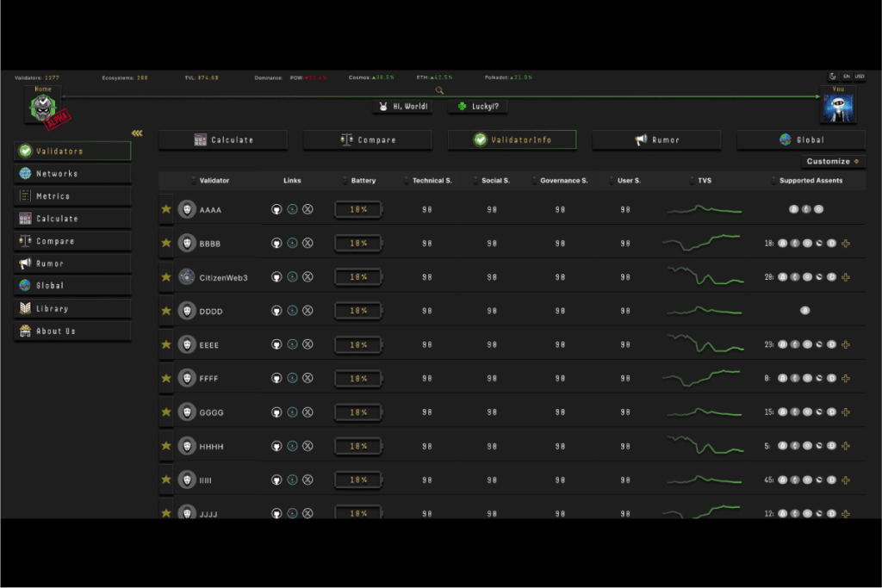Click the X (Twitter) link for CitizenWeb3
The width and height of the screenshot is (882, 588).
(x=307, y=277)
